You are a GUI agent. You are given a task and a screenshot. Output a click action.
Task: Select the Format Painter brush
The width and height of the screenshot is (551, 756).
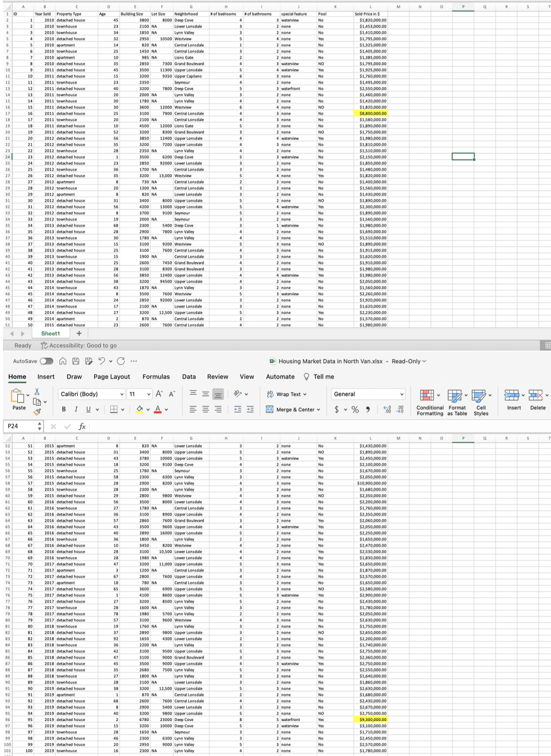click(37, 412)
